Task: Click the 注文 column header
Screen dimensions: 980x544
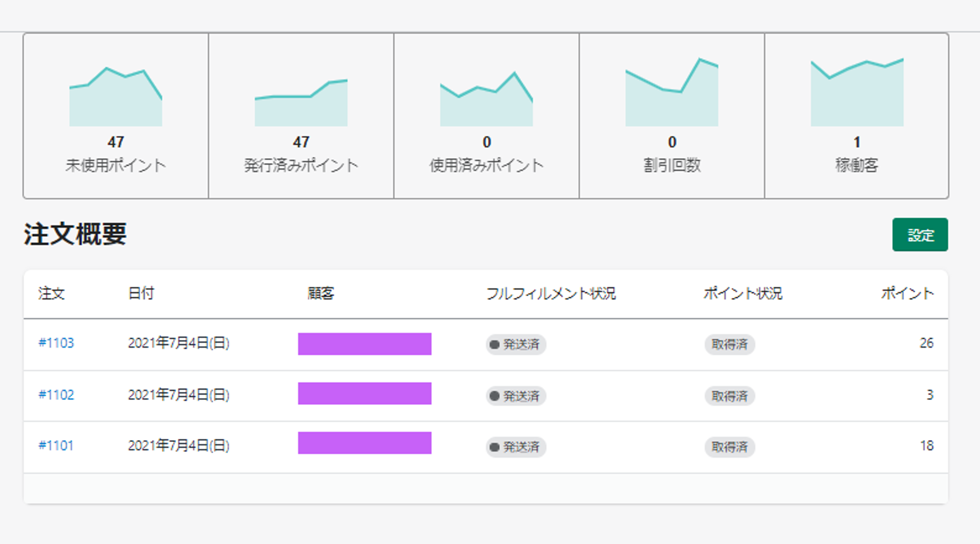Action: [x=52, y=294]
